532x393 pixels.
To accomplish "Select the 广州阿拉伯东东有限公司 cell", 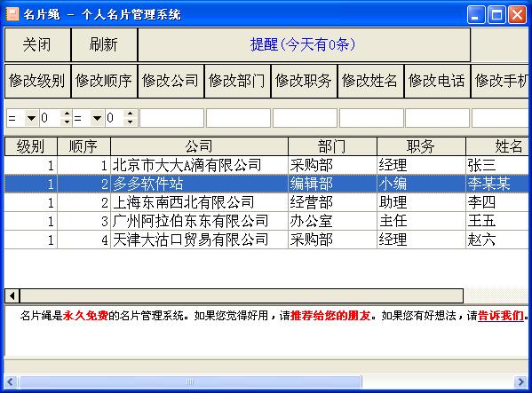I will pyautogui.click(x=199, y=221).
